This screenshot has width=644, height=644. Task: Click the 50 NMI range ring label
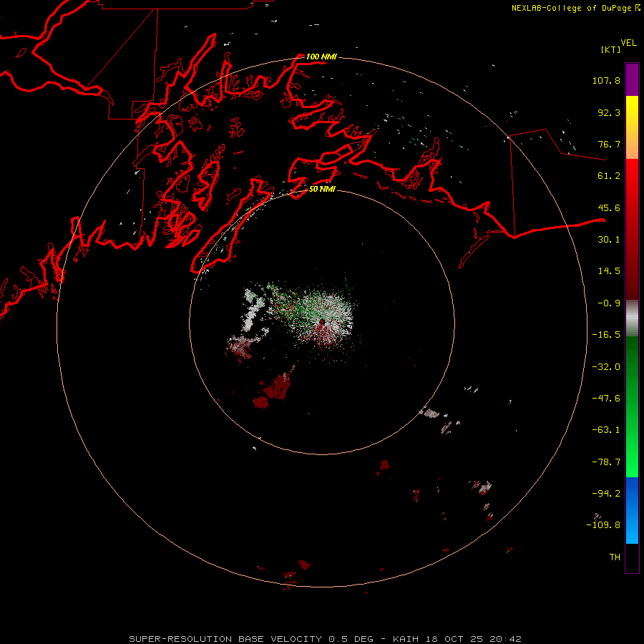[x=323, y=189]
